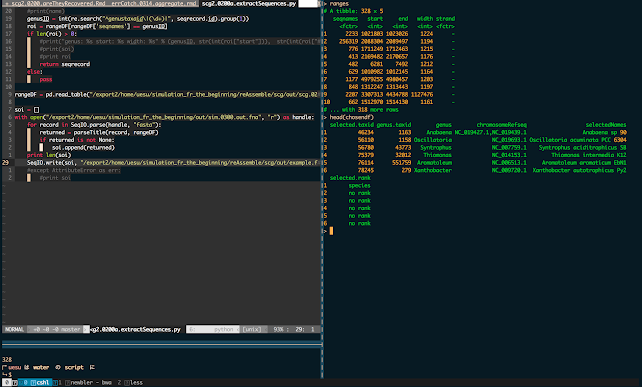Click the extractSequences.py filename in the status line
Image resolution: width=642 pixels, height=387 pixels.
(135, 329)
